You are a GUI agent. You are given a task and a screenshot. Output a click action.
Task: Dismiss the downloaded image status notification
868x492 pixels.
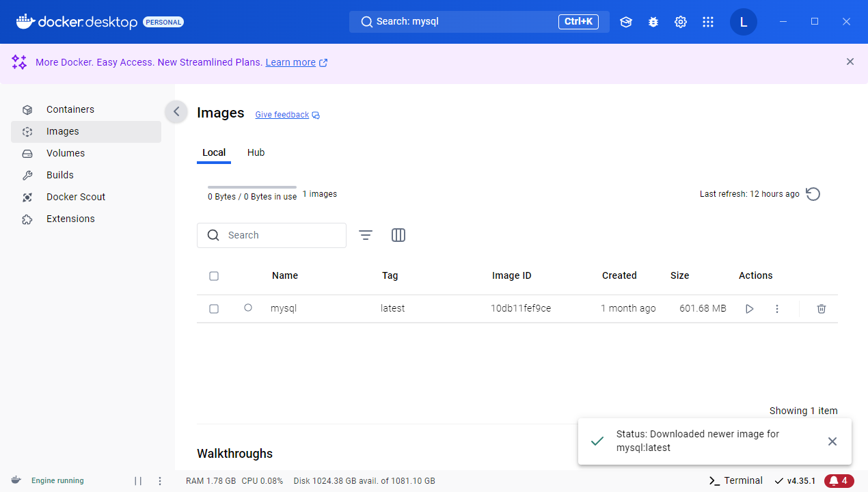tap(832, 441)
